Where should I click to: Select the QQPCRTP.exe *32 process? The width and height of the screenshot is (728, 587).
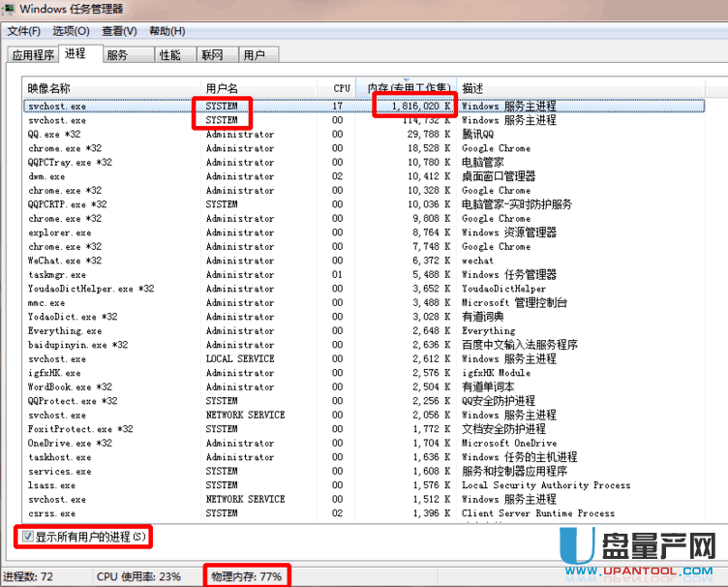click(364, 204)
